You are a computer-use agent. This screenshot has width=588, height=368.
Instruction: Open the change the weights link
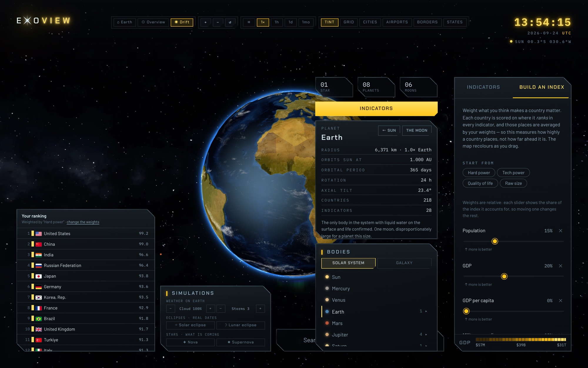[83, 222]
